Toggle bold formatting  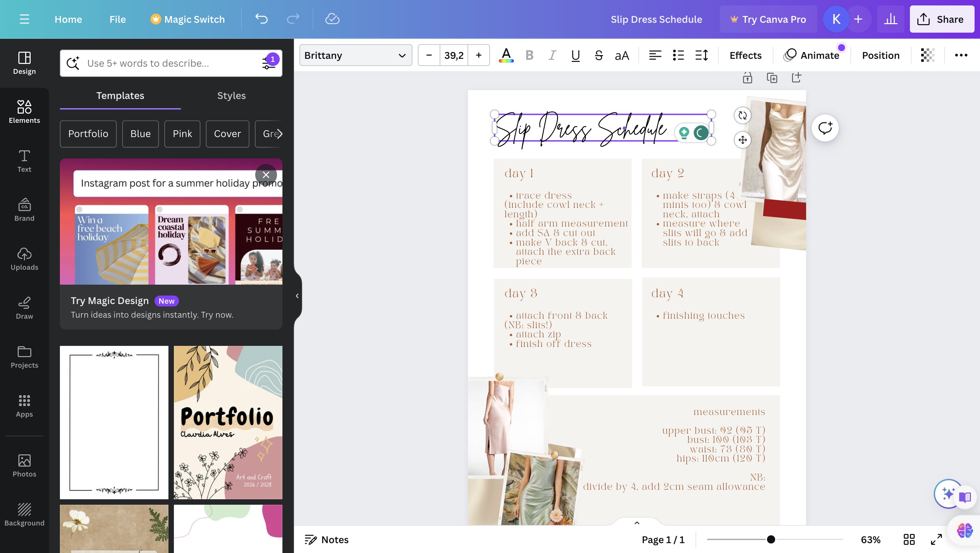point(529,55)
